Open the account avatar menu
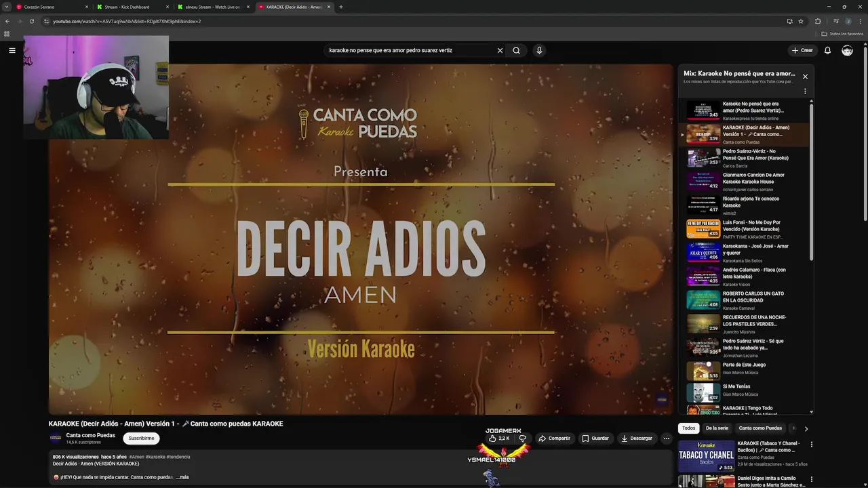Screen dimensions: 868x488 click(847, 50)
